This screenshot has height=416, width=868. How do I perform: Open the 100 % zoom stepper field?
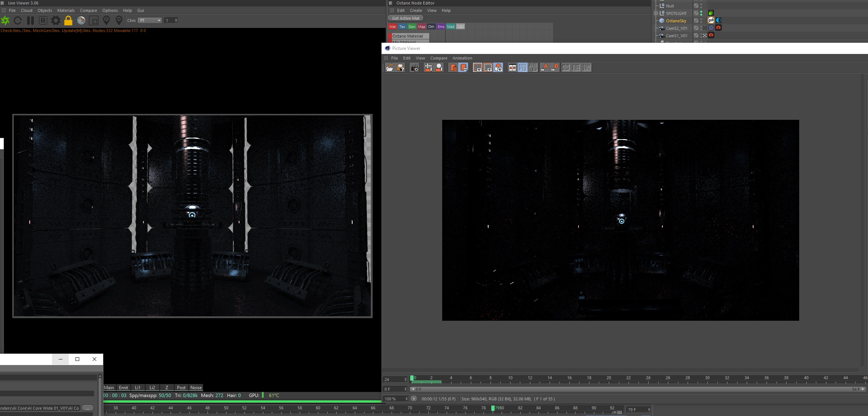tap(395, 399)
